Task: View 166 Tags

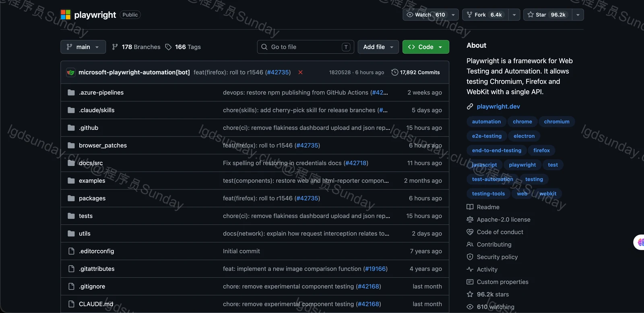Action: pos(183,47)
